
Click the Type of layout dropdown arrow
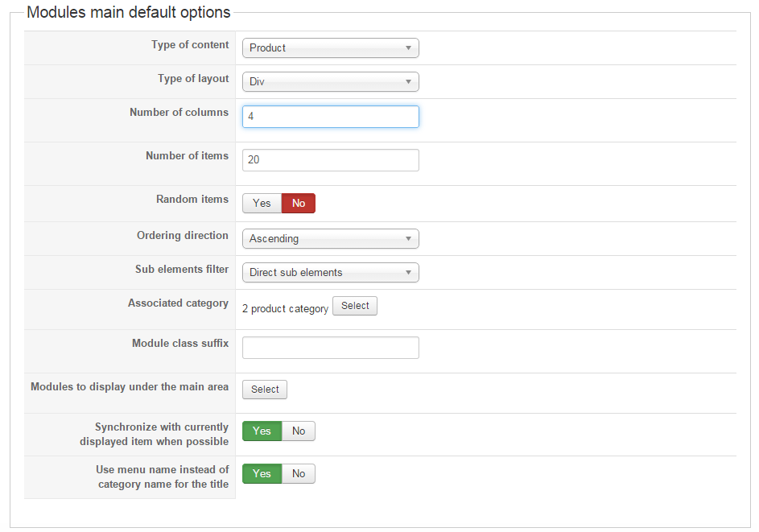[x=409, y=82]
